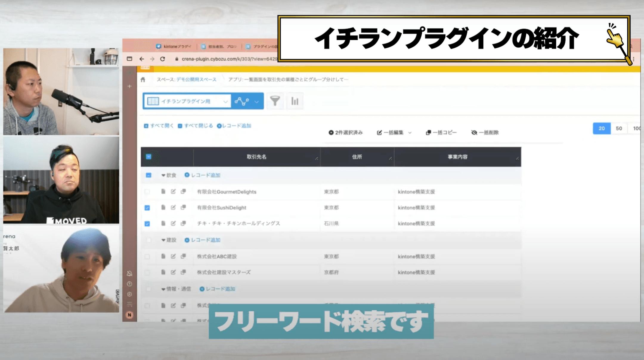Click すべて閉じる to collapse all groups
Viewport: 644px width, 360px height.
pos(195,126)
